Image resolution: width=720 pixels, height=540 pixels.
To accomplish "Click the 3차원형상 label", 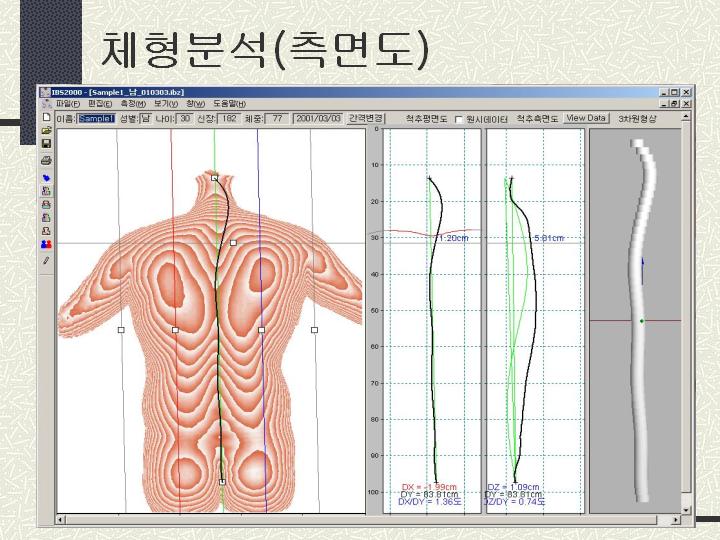I will (637, 119).
